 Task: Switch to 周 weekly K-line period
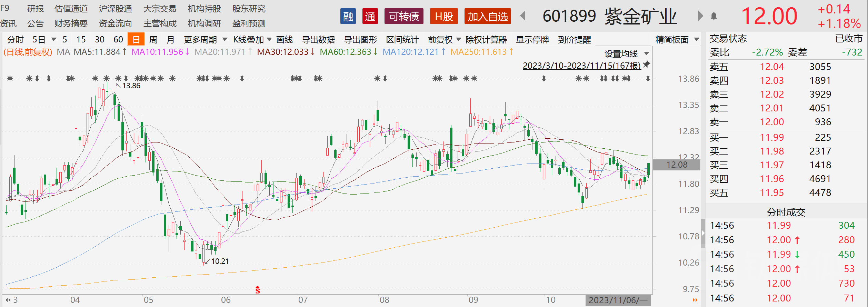(x=153, y=40)
